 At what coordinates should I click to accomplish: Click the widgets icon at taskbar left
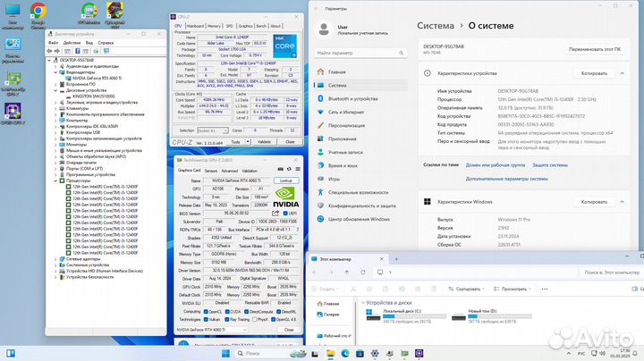[x=11, y=353]
